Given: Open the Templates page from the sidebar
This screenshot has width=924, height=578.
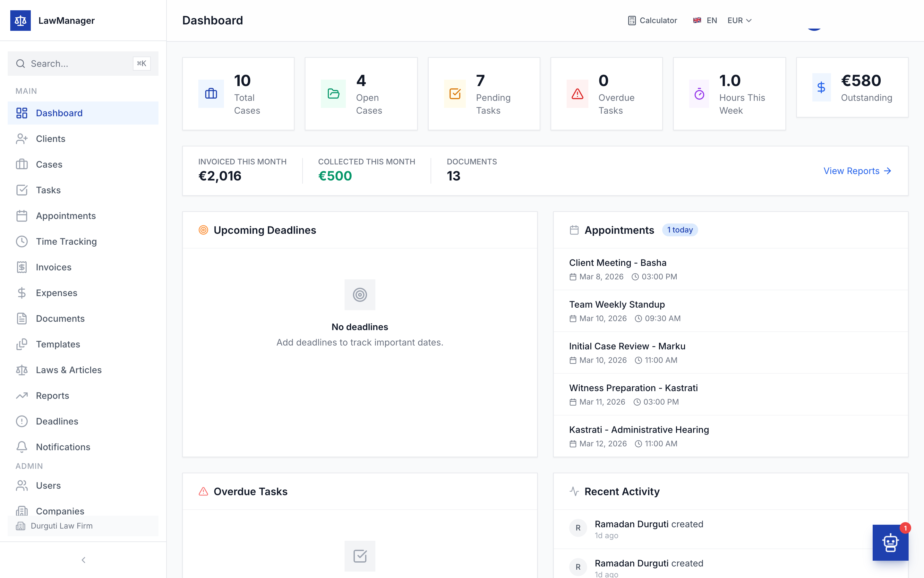Looking at the screenshot, I should tap(83, 345).
